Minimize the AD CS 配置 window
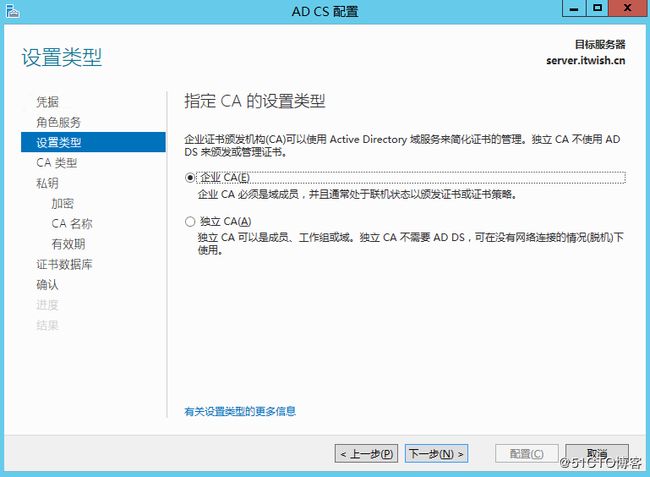650x477 pixels. pos(574,8)
